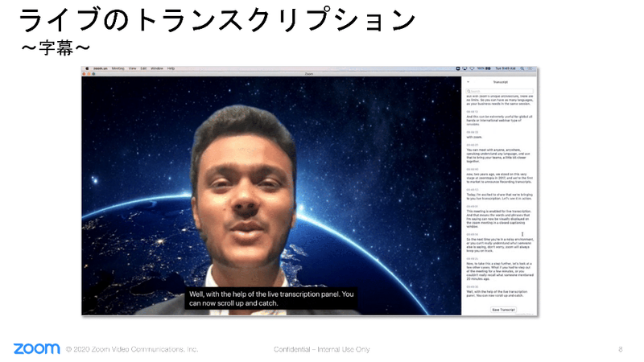The image size is (644, 362).
Task: Select transcript entry starting 'Now, to take this a step'
Action: [499, 271]
